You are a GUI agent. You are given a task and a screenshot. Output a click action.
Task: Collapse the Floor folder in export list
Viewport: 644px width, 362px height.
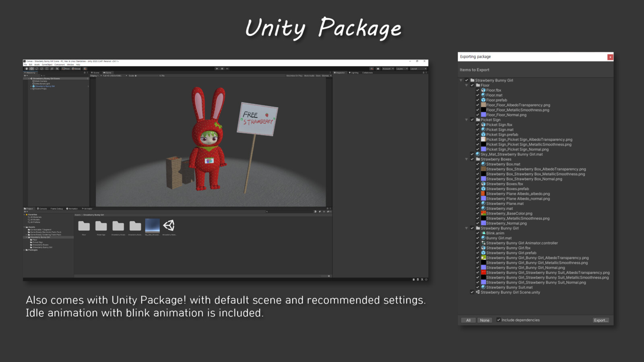click(467, 85)
